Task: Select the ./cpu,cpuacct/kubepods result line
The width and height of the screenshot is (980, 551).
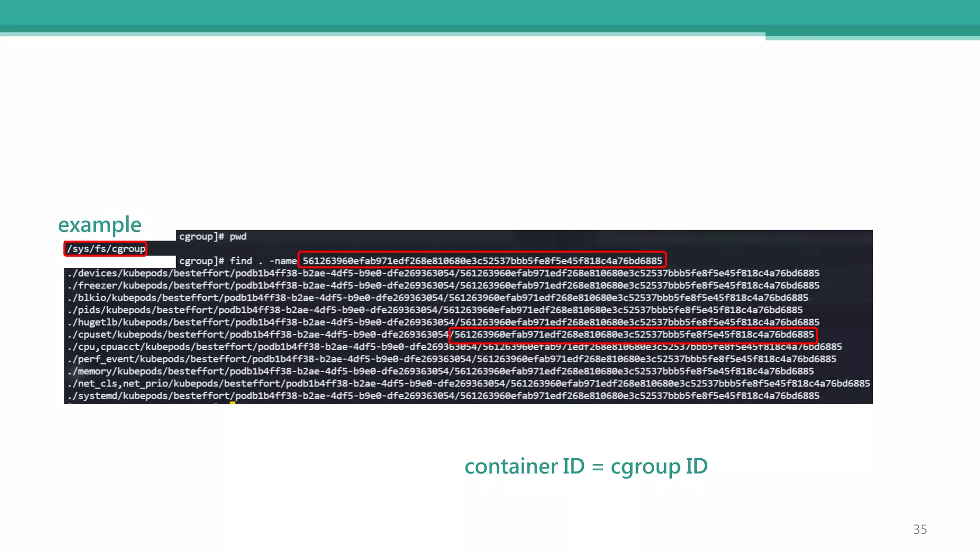Action: point(455,347)
